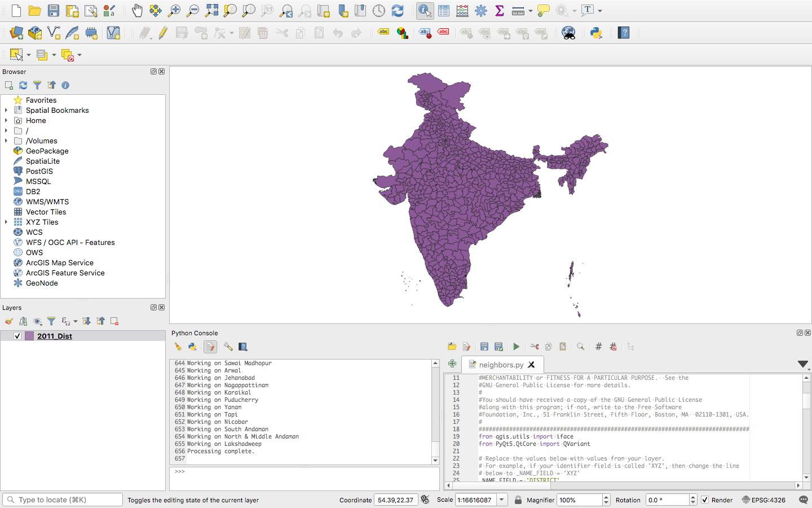Select WMS/WMTS in the Browser
The image size is (812, 508).
point(47,202)
